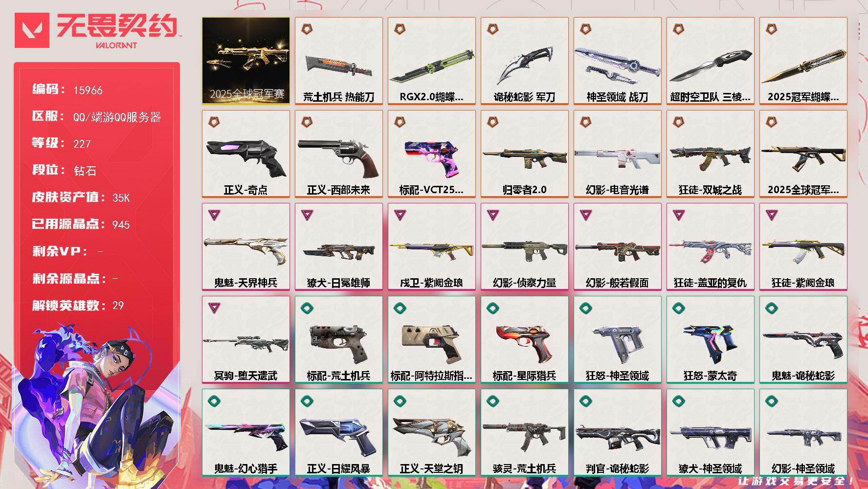The image size is (868, 489).
Task: Click the 标配-星际猎兵 pistol icon
Action: coord(523,342)
